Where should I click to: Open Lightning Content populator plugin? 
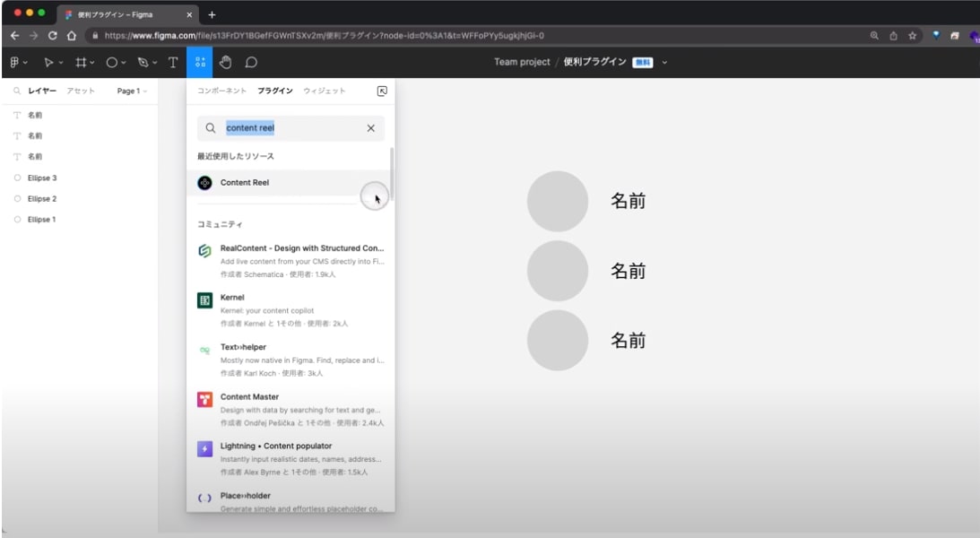291,458
